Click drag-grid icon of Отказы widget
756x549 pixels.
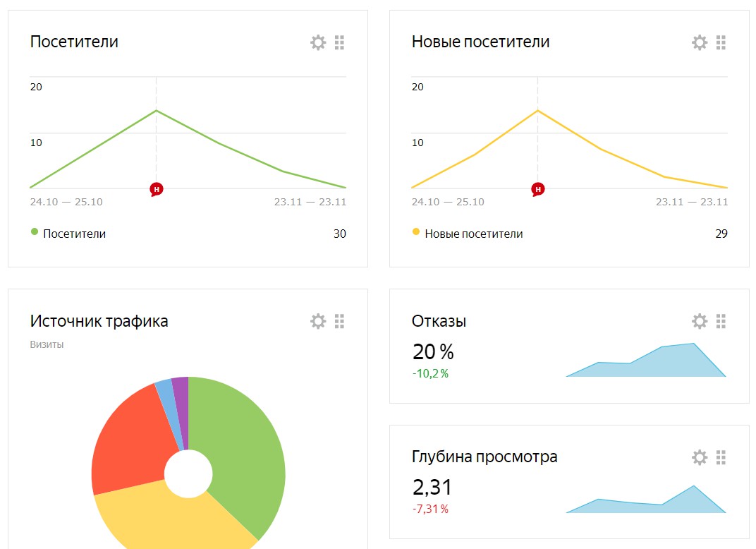(x=721, y=321)
